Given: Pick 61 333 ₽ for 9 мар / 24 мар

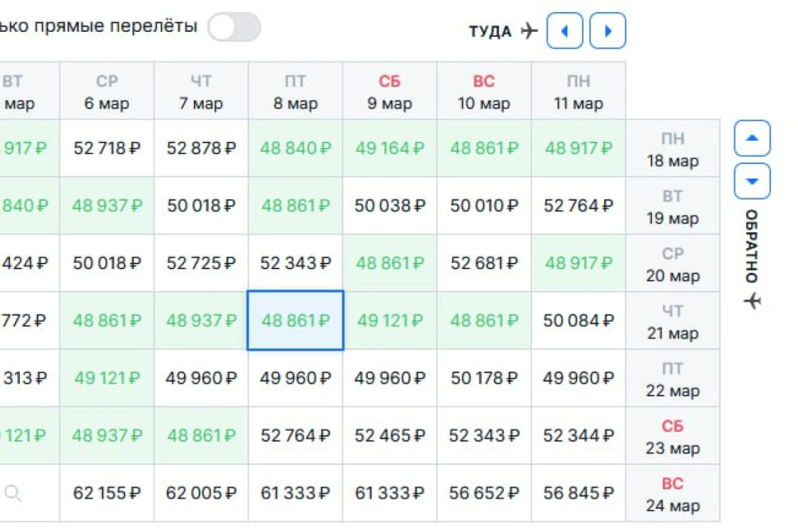Looking at the screenshot, I should 390,493.
